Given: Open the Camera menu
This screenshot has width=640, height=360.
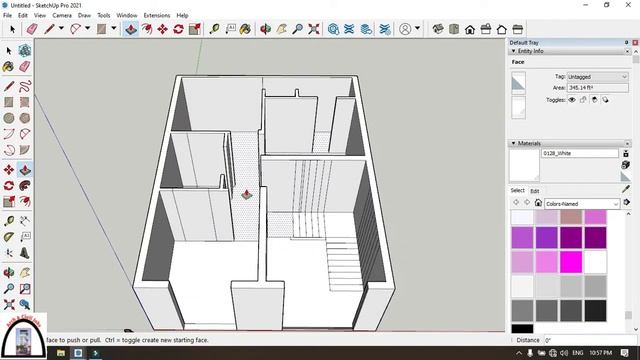Looking at the screenshot, I should pos(62,15).
